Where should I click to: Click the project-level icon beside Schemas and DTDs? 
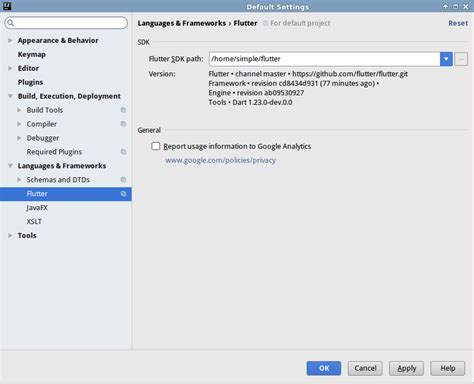pos(123,180)
